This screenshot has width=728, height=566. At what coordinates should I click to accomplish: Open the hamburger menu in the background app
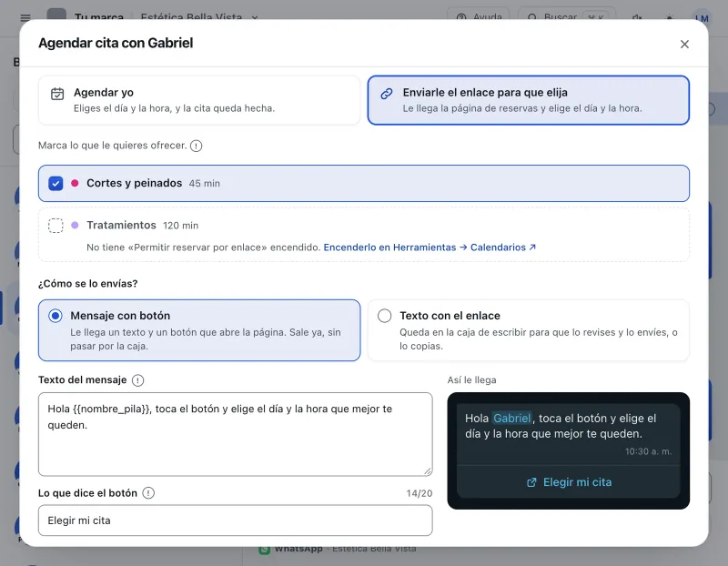coord(25,17)
